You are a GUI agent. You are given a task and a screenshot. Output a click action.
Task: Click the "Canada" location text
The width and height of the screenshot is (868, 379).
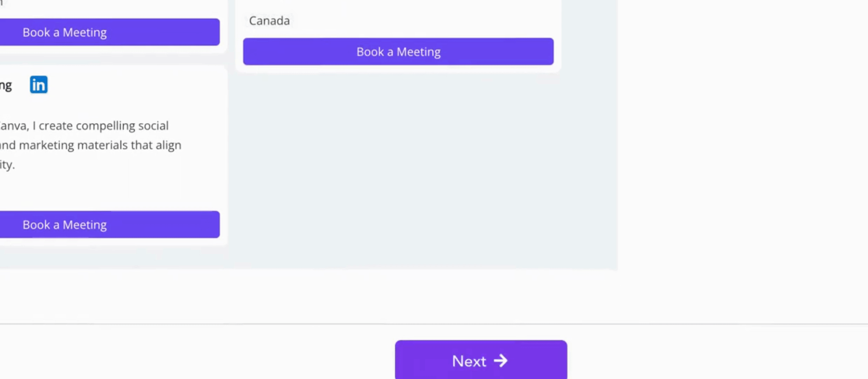pyautogui.click(x=269, y=21)
